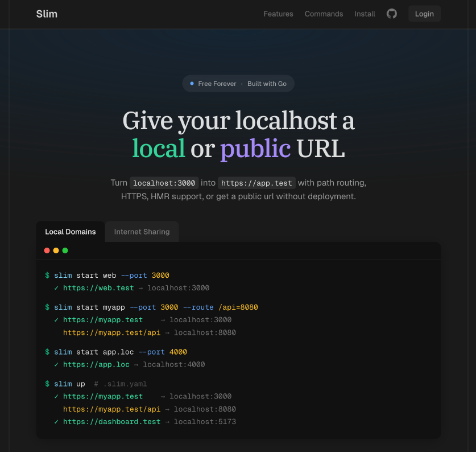Select the Local Domains tab

[71, 232]
